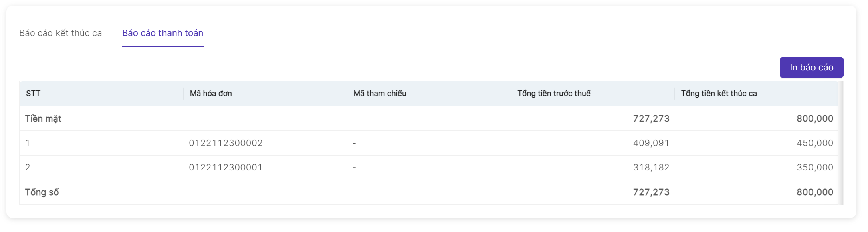Click the 318,182 pre-tax amount cell
This screenshot has height=232, width=868.
pos(651,168)
